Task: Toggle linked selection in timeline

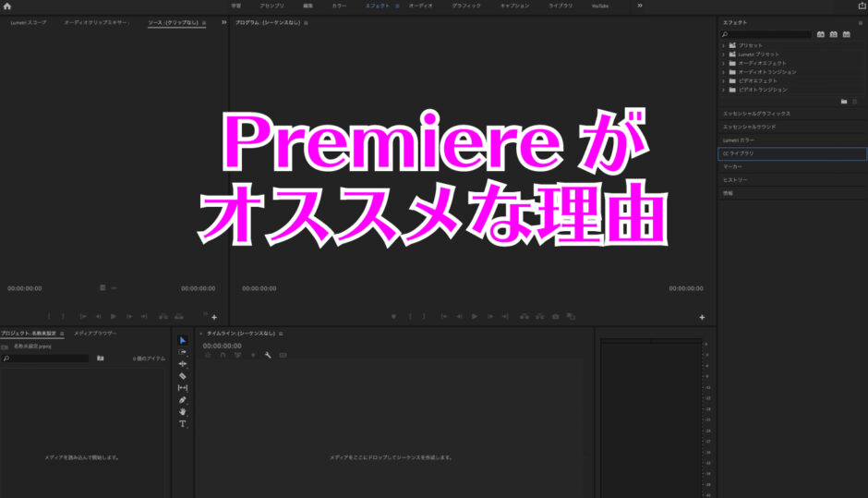Action: point(237,355)
